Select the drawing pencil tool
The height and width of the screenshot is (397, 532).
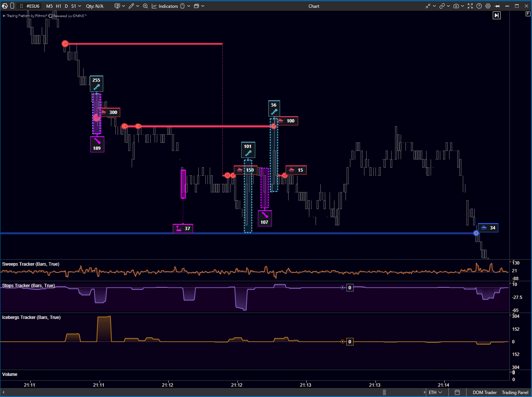(131, 6)
